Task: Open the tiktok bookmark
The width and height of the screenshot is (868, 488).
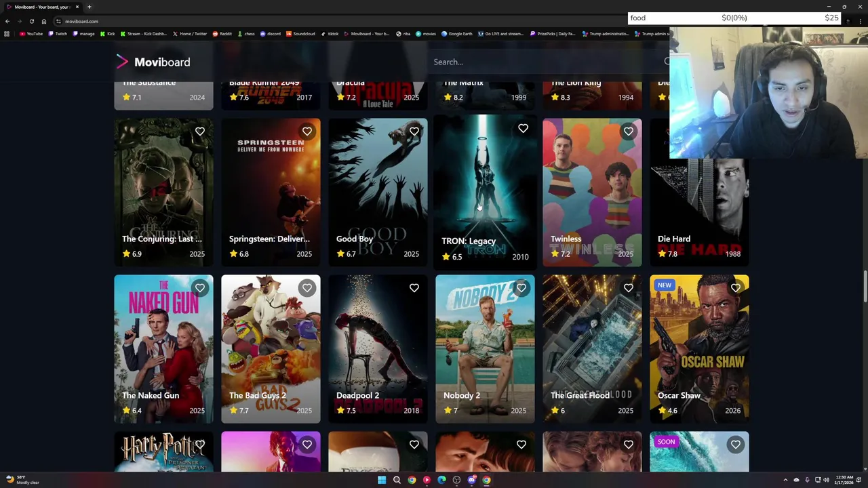Action: [330, 34]
